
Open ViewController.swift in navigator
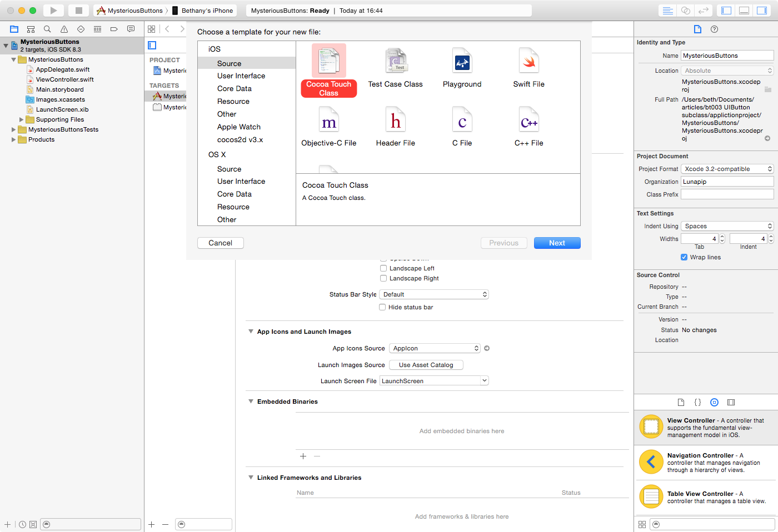pyautogui.click(x=64, y=79)
